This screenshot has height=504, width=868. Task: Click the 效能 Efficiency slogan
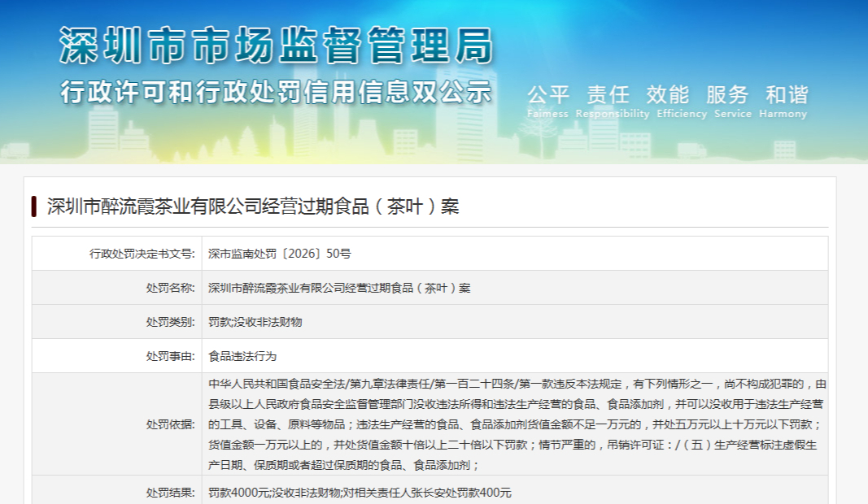click(682, 102)
